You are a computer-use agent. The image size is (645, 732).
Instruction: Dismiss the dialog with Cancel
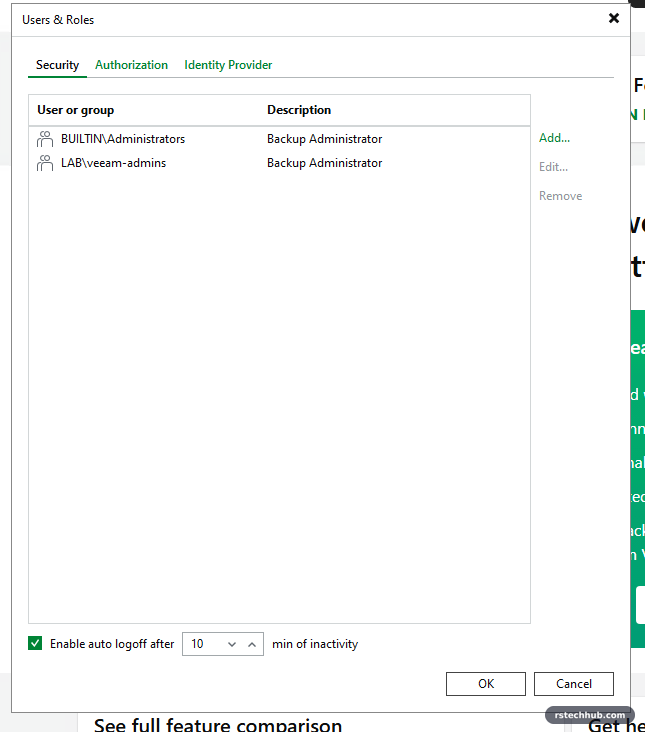tap(574, 684)
